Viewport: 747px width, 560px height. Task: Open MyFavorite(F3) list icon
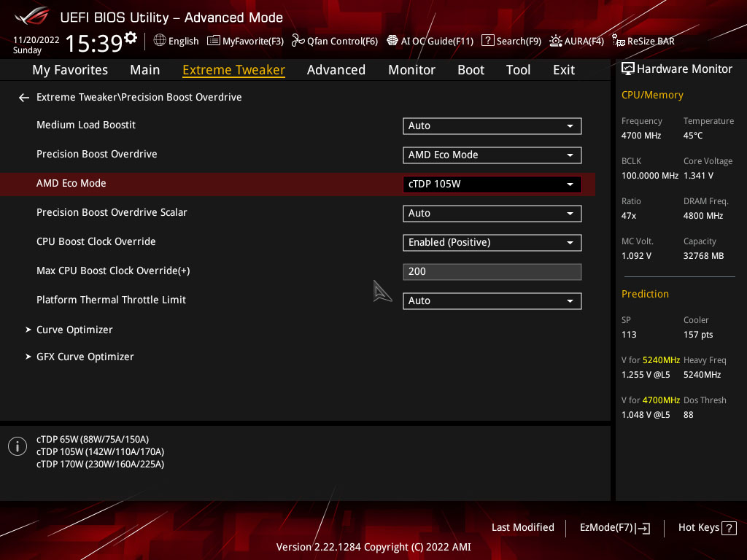point(214,41)
